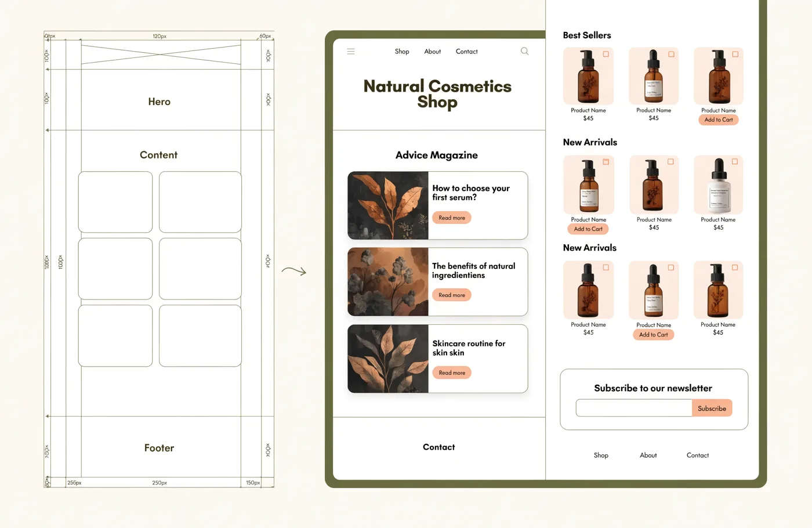Click Add to Cart in the lower New Arrivals row

(654, 334)
